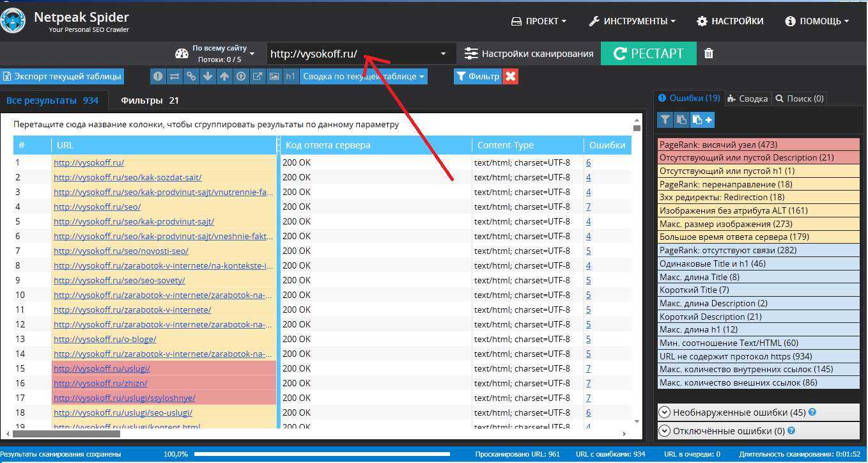
Task: Select Отсутствующий или пустой Description (21)
Action: (x=759, y=157)
